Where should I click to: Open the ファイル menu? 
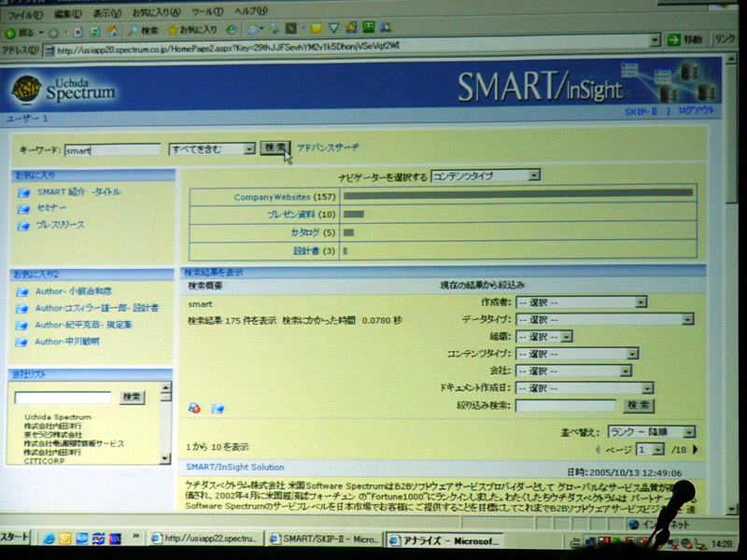point(25,14)
